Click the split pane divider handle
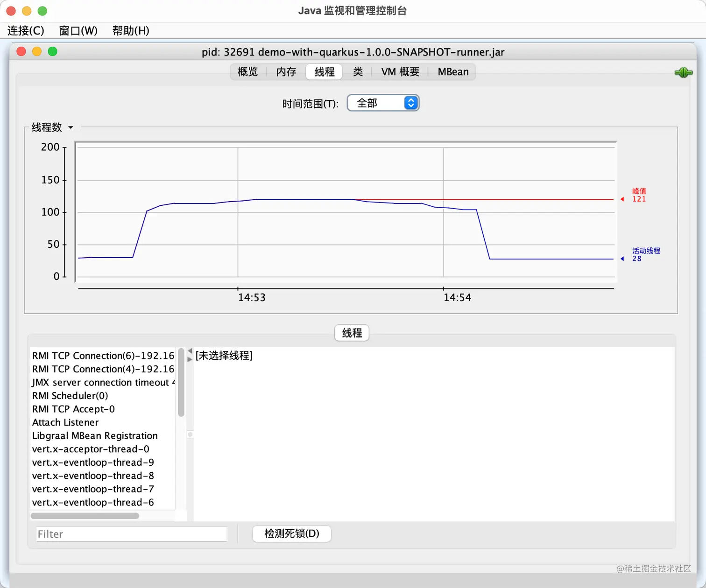This screenshot has height=588, width=706. pyautogui.click(x=190, y=434)
